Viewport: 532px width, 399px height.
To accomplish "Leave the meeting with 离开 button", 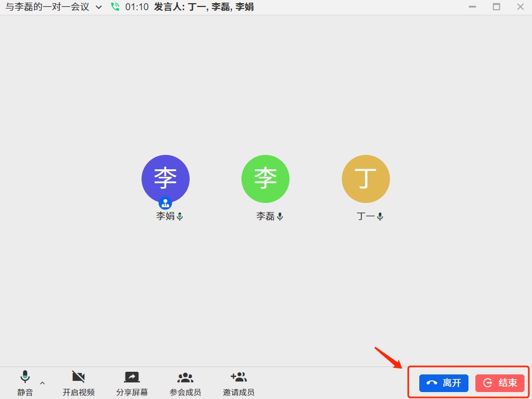I will tap(443, 383).
